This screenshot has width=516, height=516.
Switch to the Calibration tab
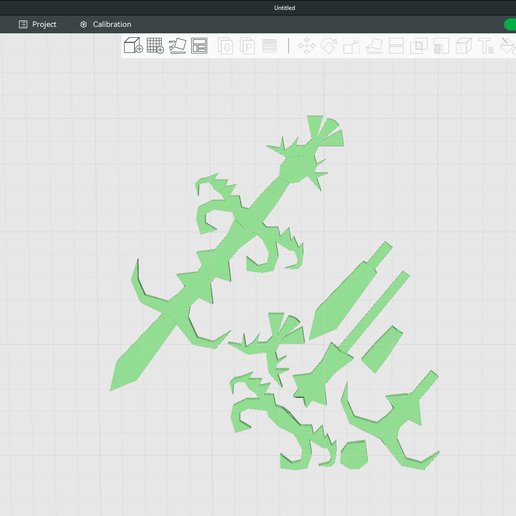pos(105,24)
